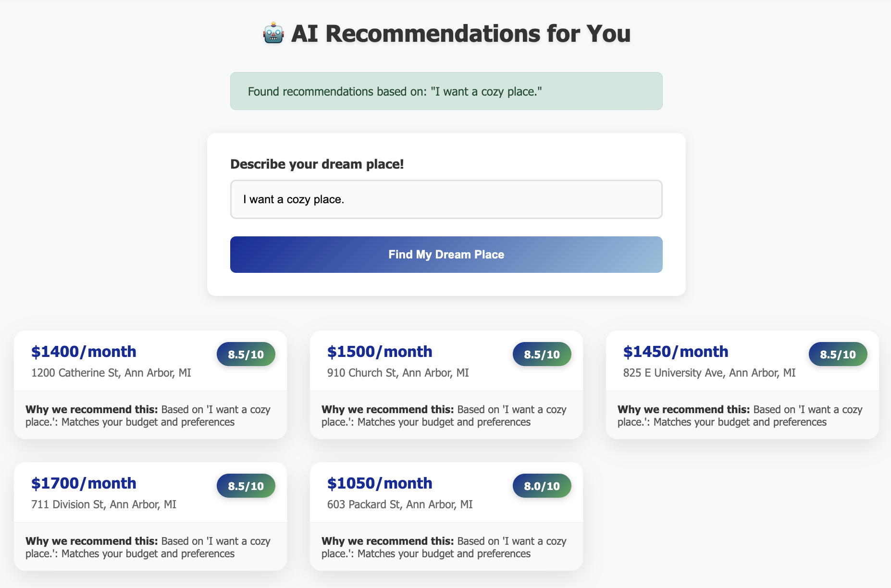Click the 8.5/10 badge on E University listing
The height and width of the screenshot is (588, 891).
tap(838, 355)
